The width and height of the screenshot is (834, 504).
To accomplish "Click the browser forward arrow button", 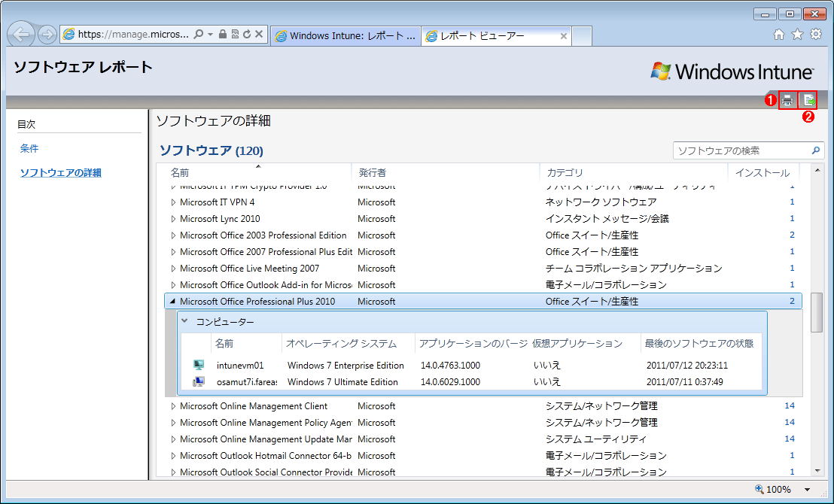I will (47, 35).
